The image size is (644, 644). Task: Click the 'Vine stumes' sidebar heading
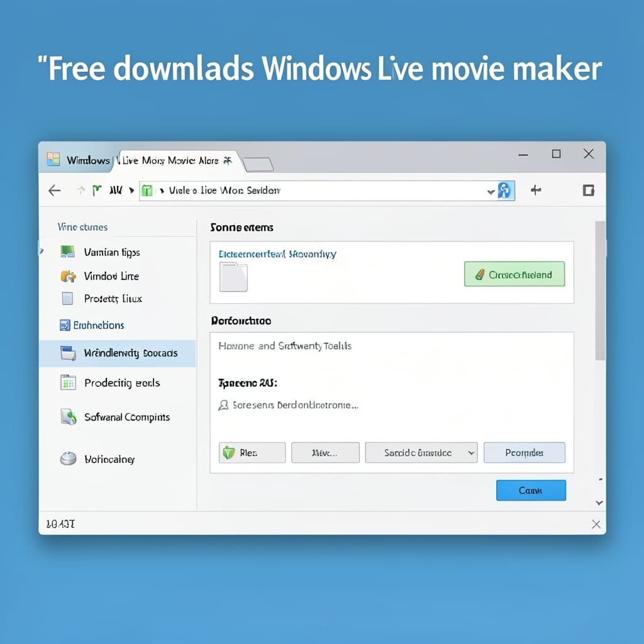tap(82, 227)
